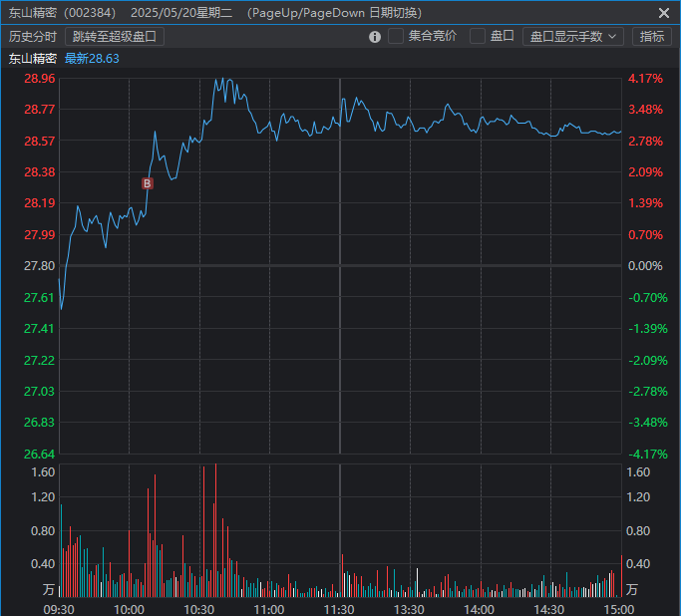Close the 东山精密 history window
This screenshot has height=616, width=681.
664,13
